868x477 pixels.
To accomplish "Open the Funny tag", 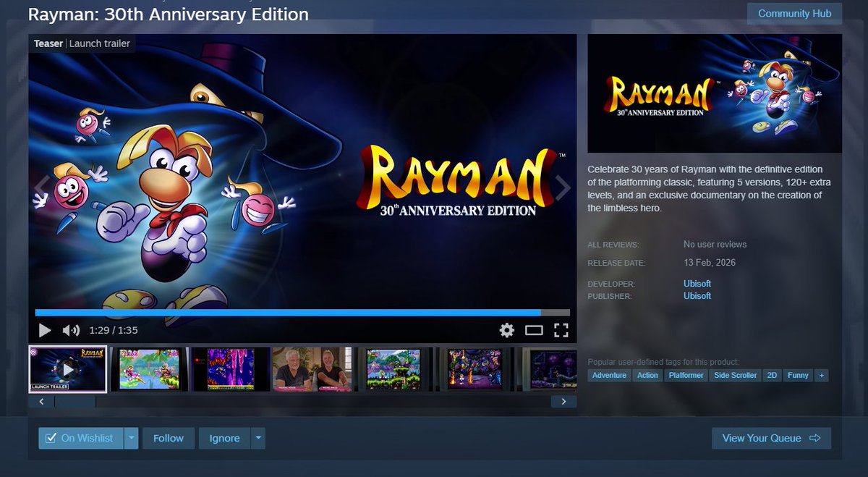I will click(798, 375).
